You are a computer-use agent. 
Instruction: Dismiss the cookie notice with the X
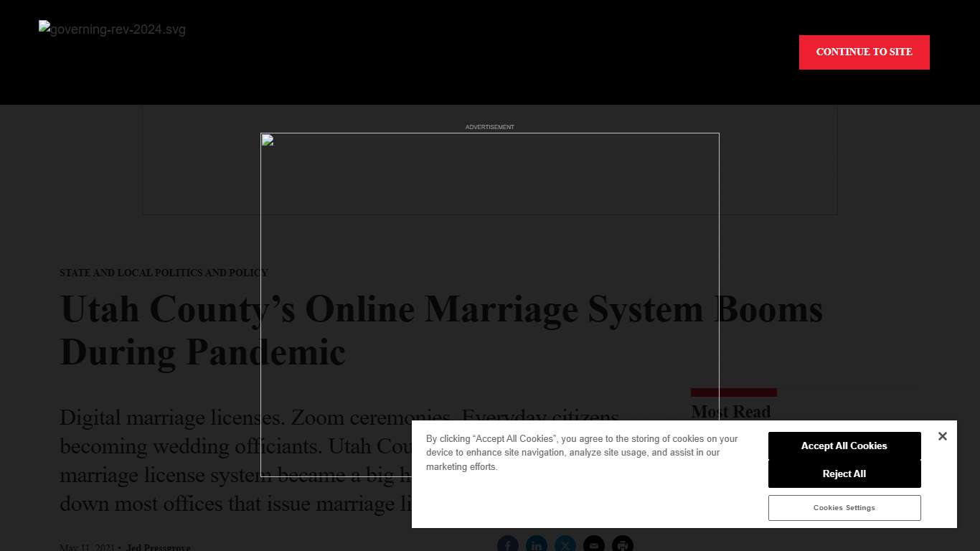[942, 436]
